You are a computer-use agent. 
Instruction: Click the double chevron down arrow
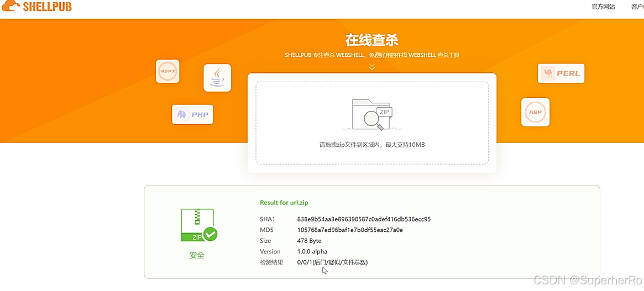coord(372,66)
